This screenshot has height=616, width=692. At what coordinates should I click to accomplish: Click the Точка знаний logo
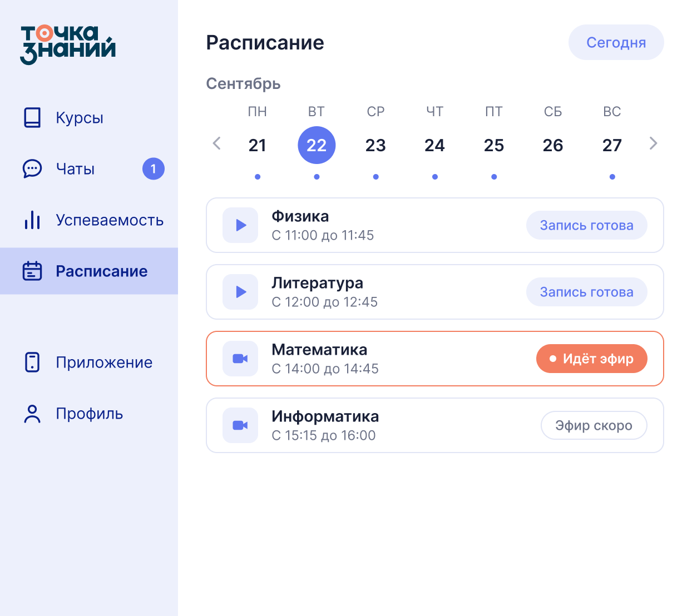click(x=68, y=45)
